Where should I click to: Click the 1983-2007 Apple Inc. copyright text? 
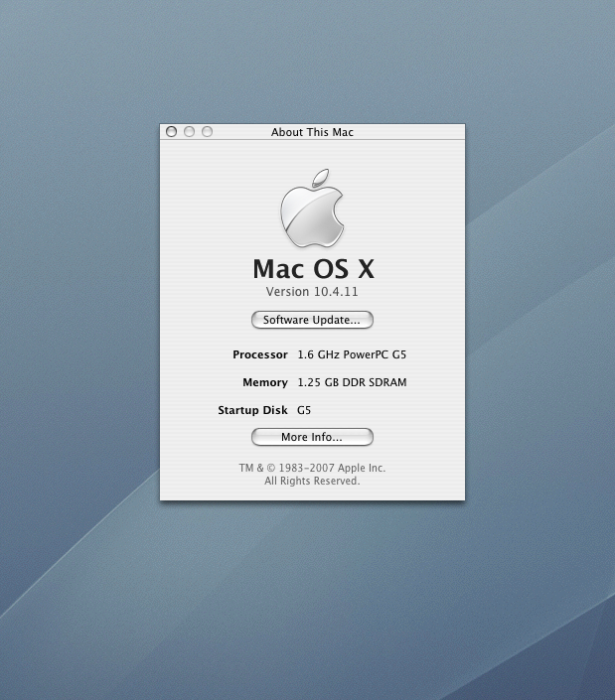pos(312,468)
